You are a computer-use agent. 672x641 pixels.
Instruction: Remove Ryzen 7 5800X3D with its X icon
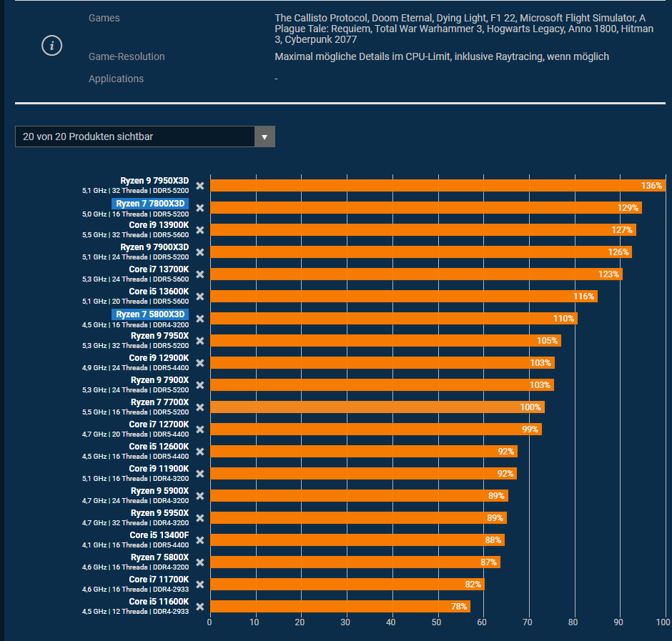pos(199,319)
